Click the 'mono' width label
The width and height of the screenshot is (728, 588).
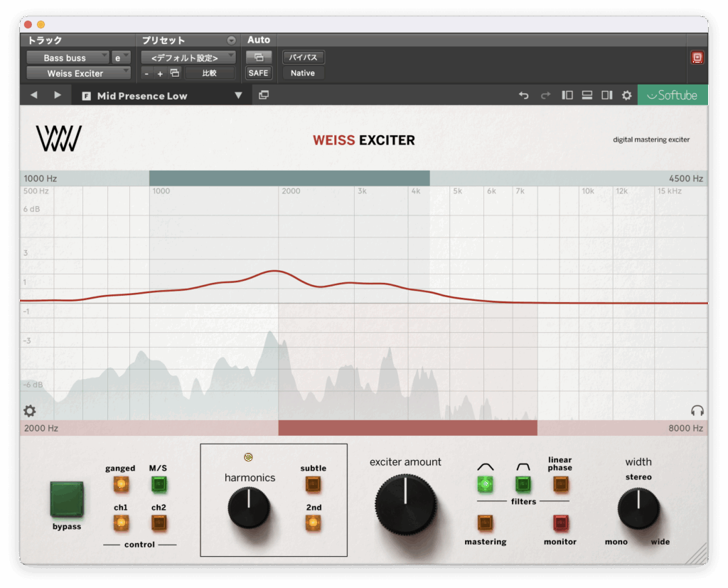tap(616, 542)
